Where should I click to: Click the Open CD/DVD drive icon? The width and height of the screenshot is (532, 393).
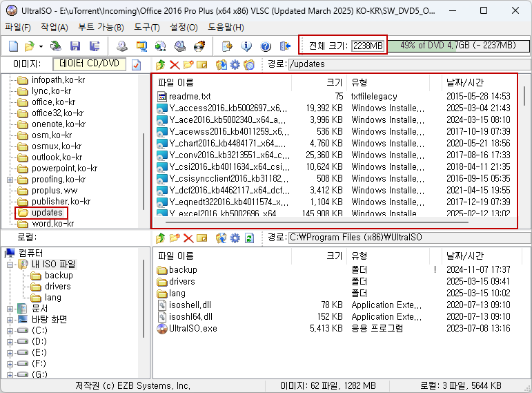tap(56, 46)
